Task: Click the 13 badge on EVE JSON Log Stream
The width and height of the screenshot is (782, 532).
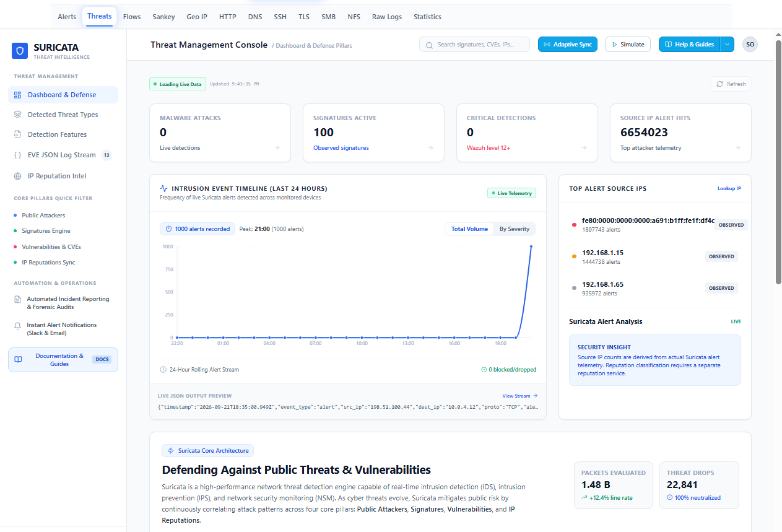Action: coord(106,155)
